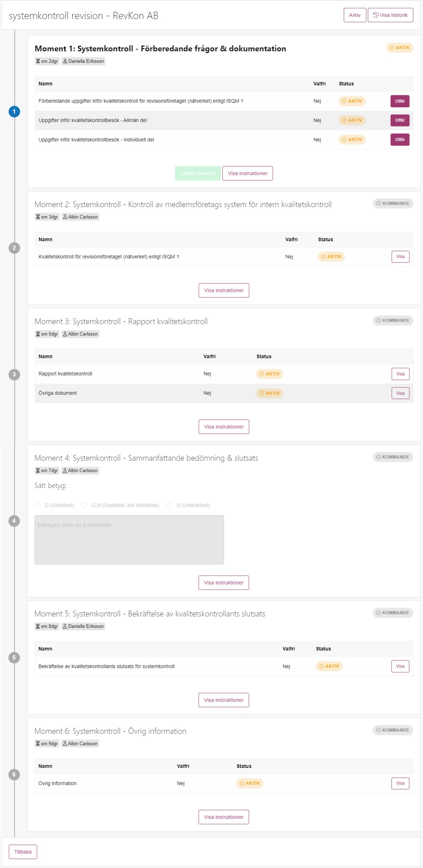
Task: Click the Slutför moment button
Action: 198,173
